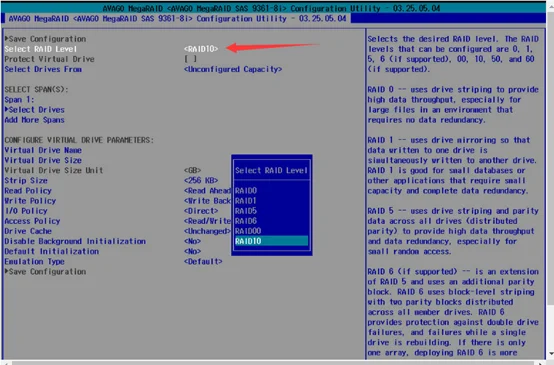
Task: Click bottom Save Configuration entry
Action: 45,272
